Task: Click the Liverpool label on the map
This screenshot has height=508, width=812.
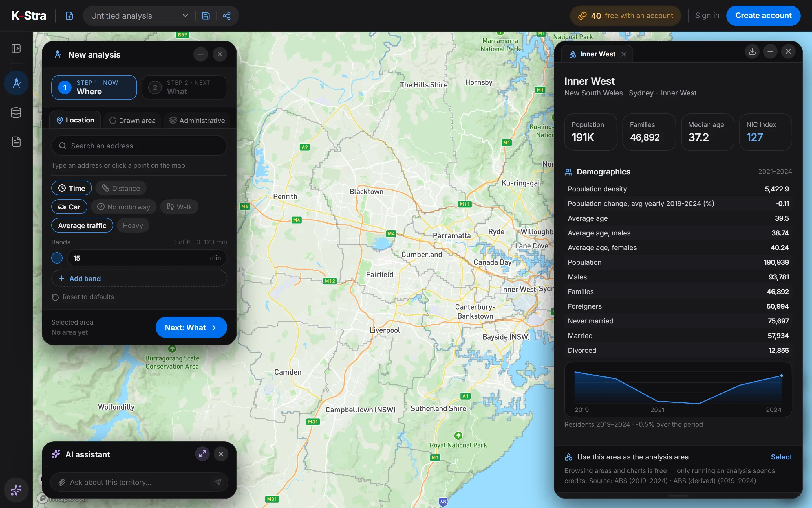Action: click(x=385, y=330)
